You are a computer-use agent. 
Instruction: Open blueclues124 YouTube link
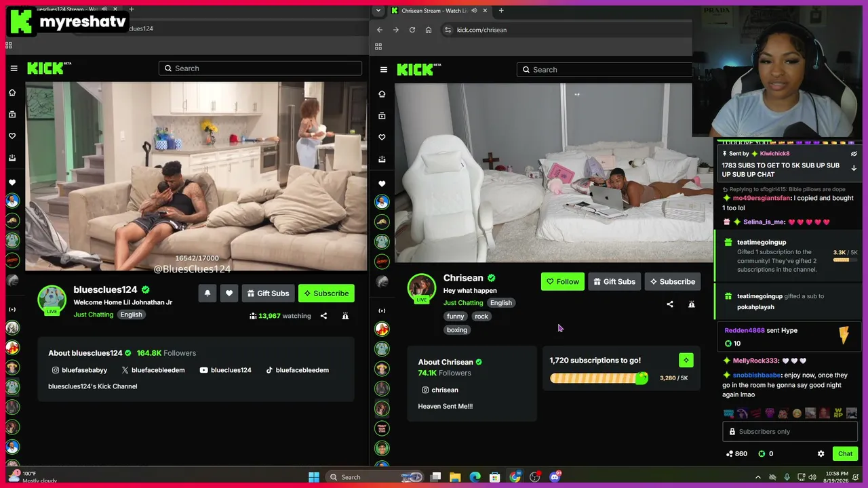[x=226, y=370]
